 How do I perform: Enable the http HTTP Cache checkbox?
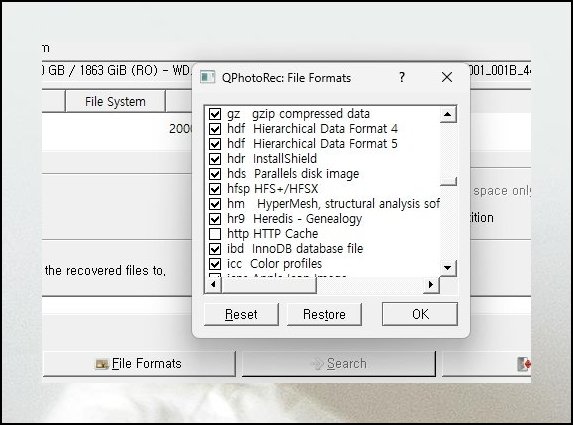click(x=215, y=234)
